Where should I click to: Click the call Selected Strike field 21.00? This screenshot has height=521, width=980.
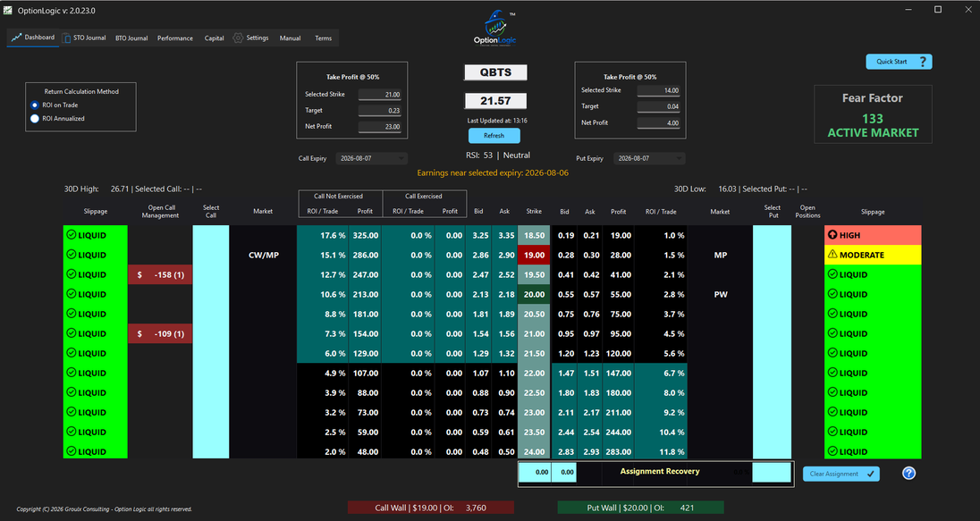tap(380, 95)
